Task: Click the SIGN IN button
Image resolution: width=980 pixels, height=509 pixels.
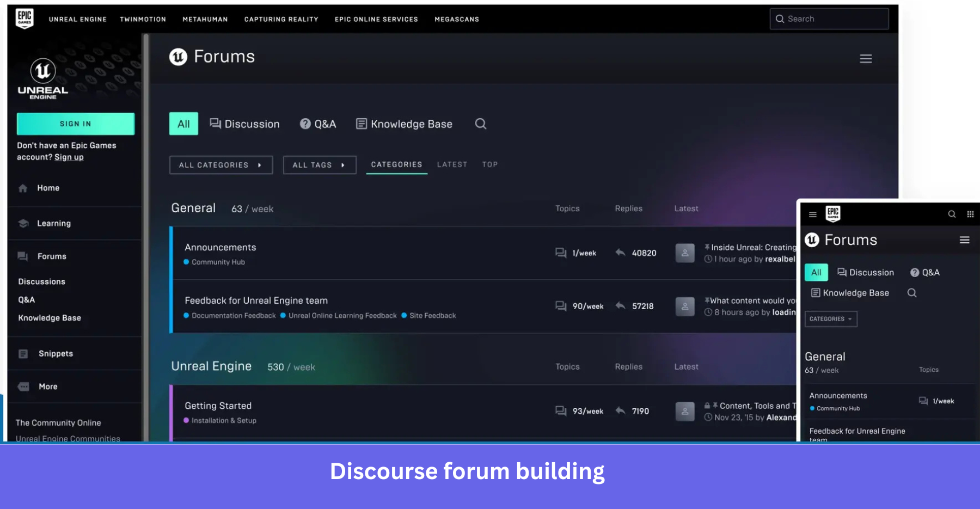Action: [x=75, y=124]
